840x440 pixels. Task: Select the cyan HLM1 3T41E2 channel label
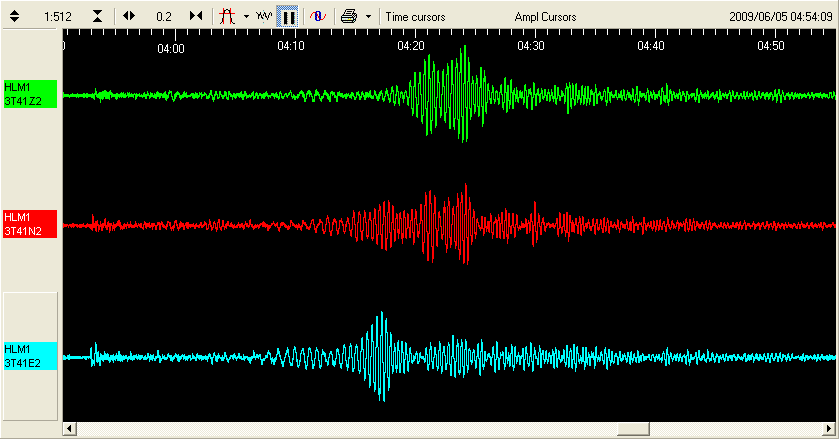[x=29, y=355]
